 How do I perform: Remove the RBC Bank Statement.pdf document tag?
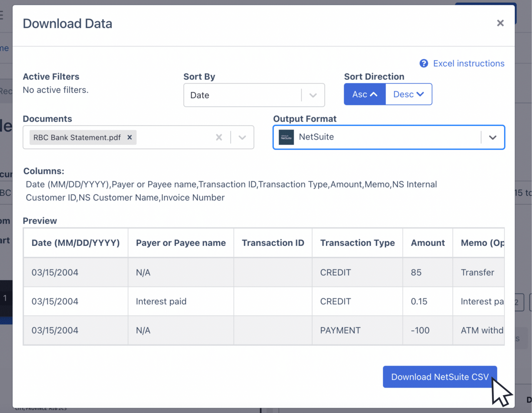pos(130,137)
